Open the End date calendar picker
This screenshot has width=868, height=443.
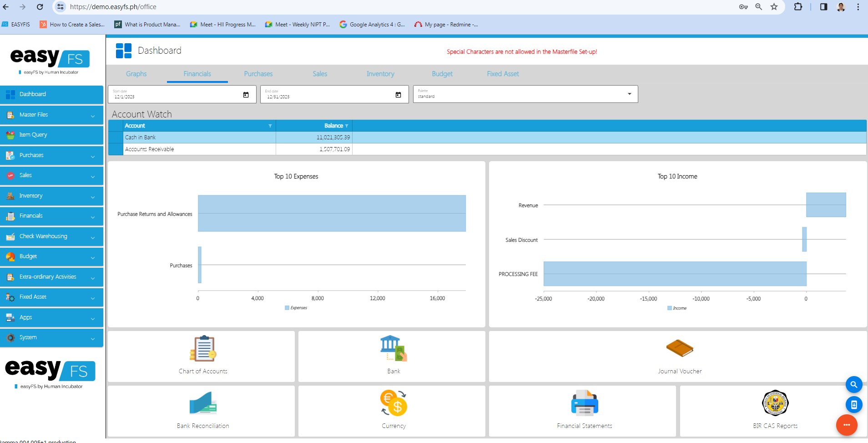pyautogui.click(x=398, y=95)
